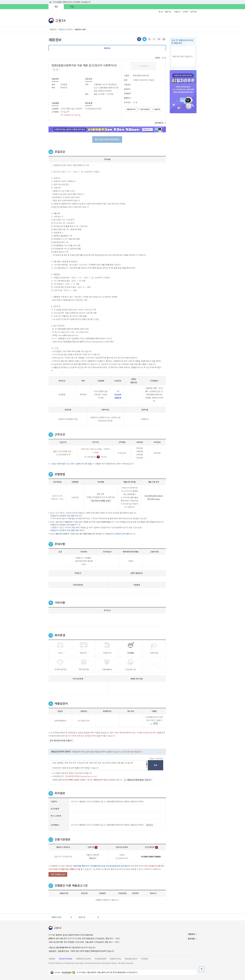Screen dimensions: 245x980
Task: Open footer 사이트맵 link
Action: click(x=144, y=959)
